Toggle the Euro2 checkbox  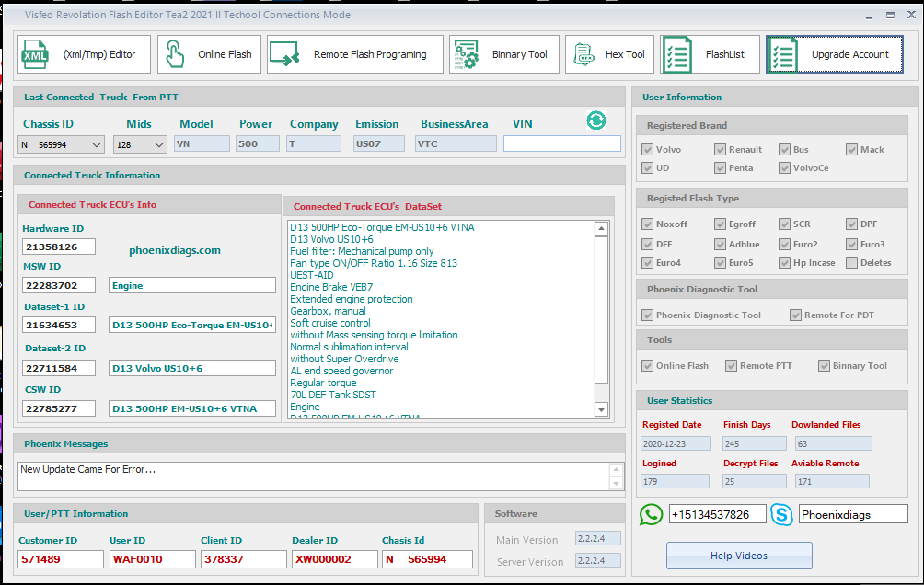tap(784, 244)
